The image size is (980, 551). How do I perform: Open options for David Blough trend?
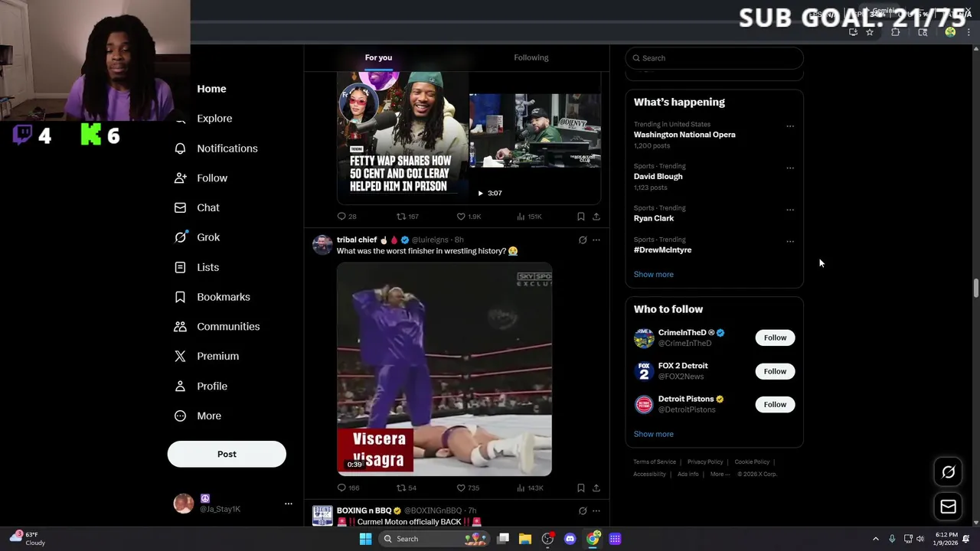790,168
